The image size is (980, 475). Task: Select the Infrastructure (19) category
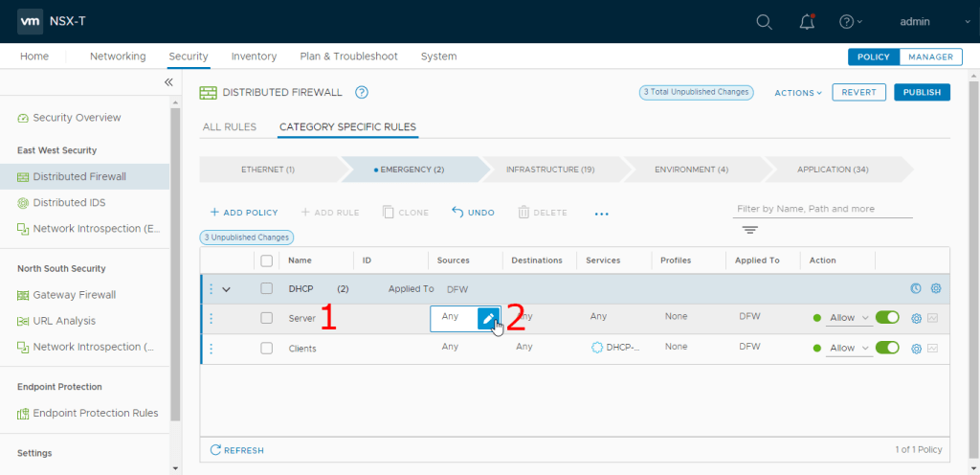tap(550, 170)
